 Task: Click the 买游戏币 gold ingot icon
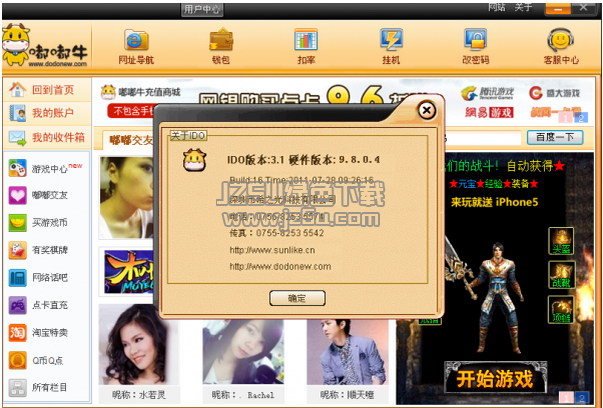click(x=18, y=223)
